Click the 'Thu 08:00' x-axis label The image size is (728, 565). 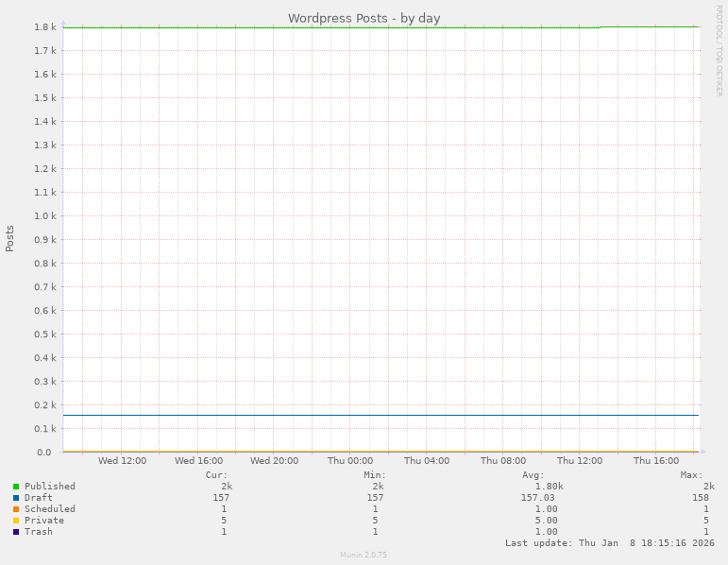point(503,460)
